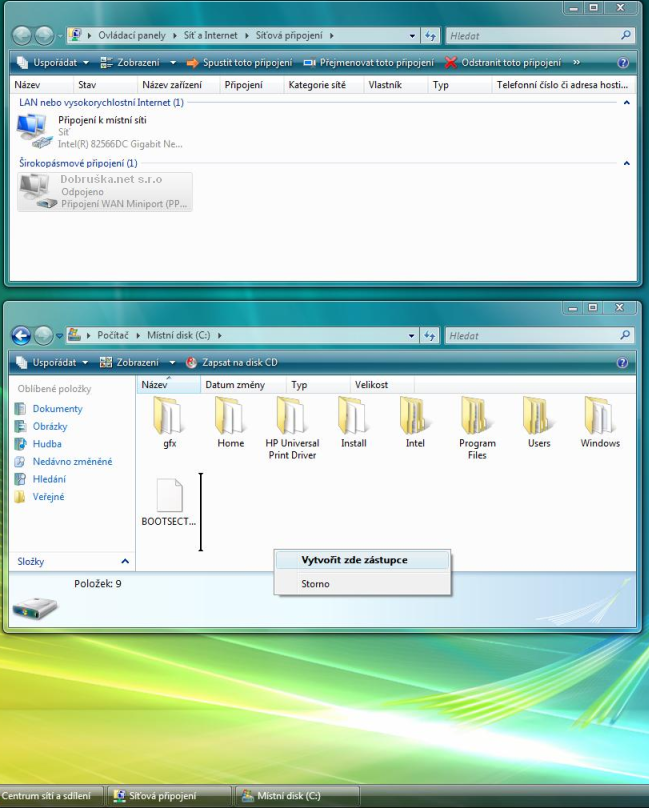The image size is (649, 808).
Task: Click help icon in network connections toolbar
Action: pyautogui.click(x=622, y=62)
